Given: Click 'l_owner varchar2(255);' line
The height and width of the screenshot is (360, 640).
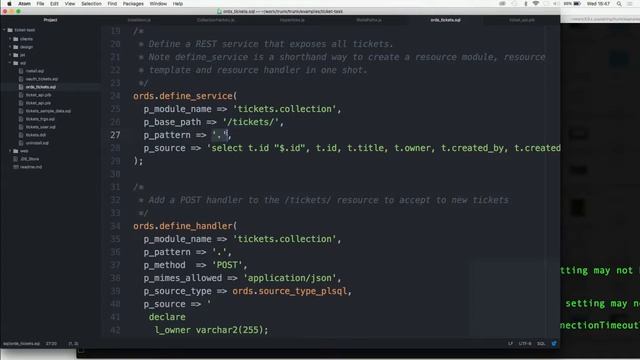Looking at the screenshot, I should tap(211, 330).
